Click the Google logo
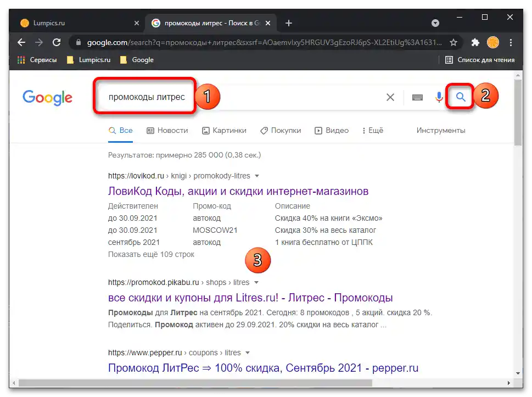The width and height of the screenshot is (532, 397). click(48, 98)
